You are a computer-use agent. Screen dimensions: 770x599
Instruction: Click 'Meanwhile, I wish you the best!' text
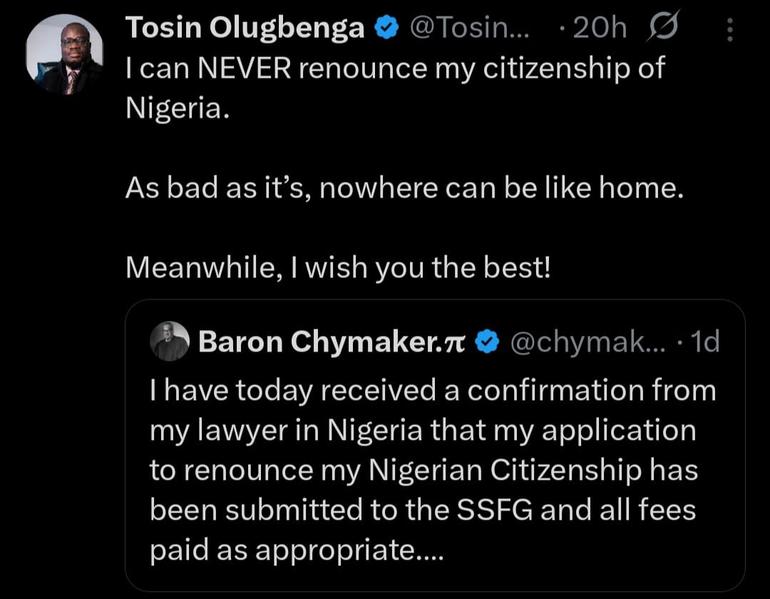pos(338,268)
